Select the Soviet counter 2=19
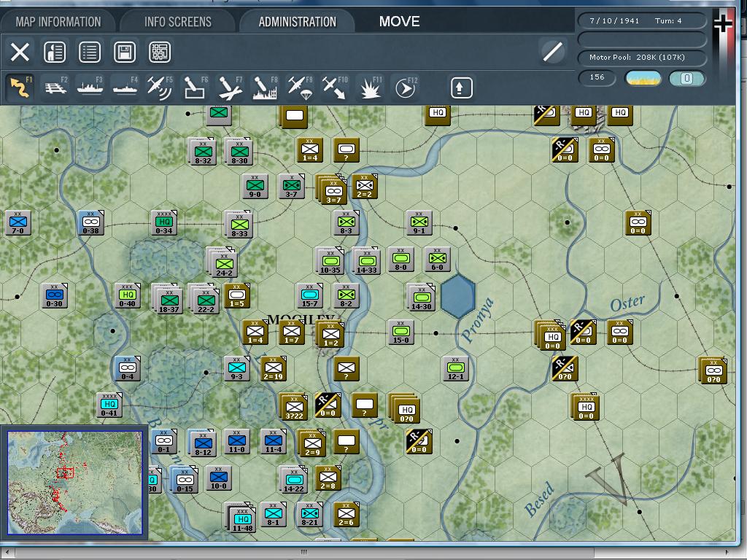The width and height of the screenshot is (747, 560). pos(274,368)
